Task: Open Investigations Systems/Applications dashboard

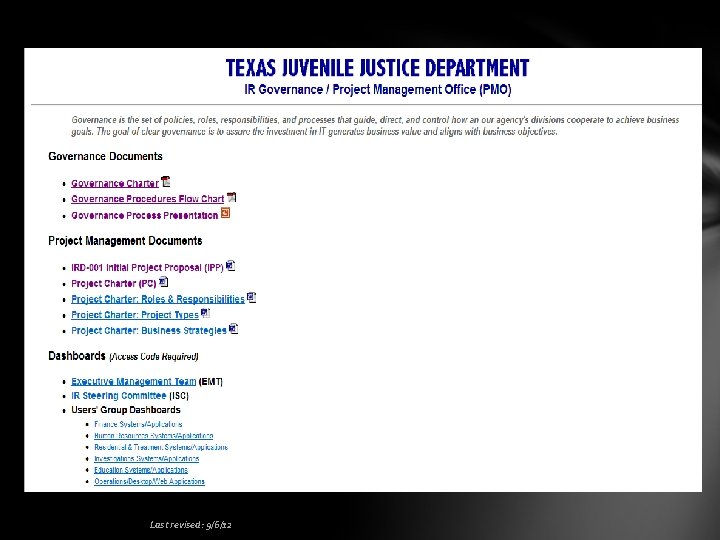Action: tap(146, 459)
